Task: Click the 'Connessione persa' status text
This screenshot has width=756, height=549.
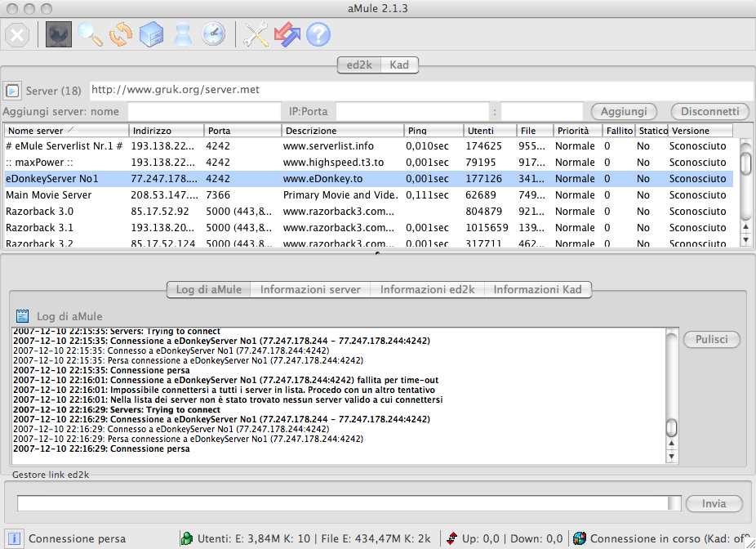Action: pyautogui.click(x=77, y=539)
